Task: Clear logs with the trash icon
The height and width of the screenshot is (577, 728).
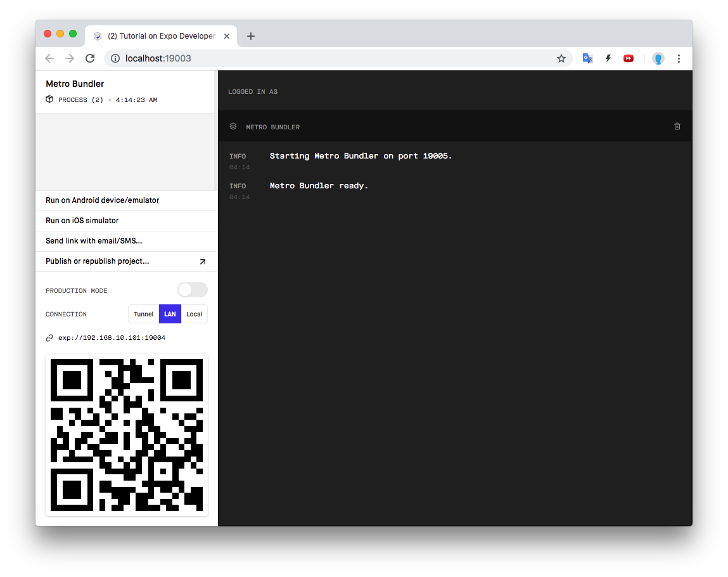Action: [677, 127]
